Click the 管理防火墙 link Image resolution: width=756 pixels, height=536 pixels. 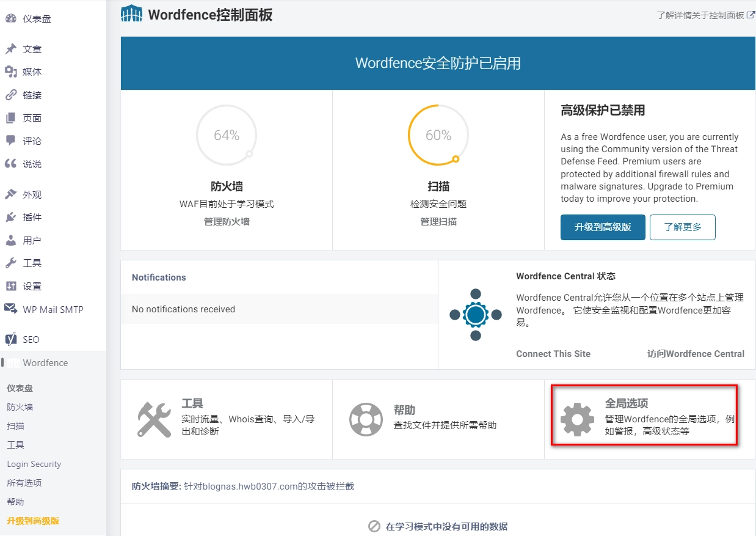coord(227,222)
